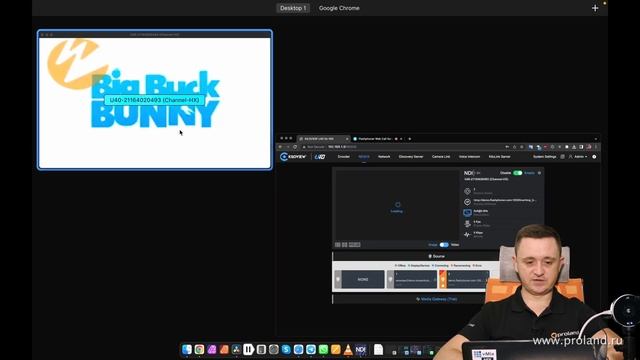Add a new desktop with plus button
The width and height of the screenshot is (640, 360).
pos(595,8)
